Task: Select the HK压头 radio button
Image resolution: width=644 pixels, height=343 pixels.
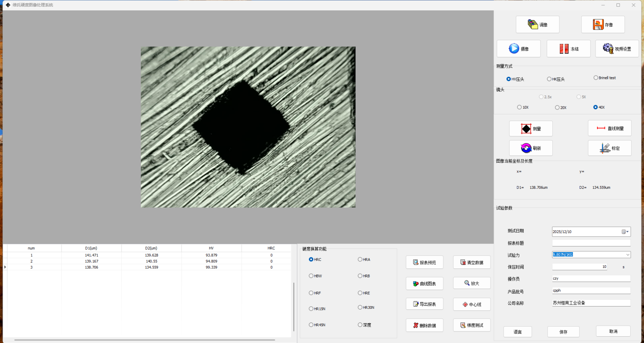Action: coord(549,79)
